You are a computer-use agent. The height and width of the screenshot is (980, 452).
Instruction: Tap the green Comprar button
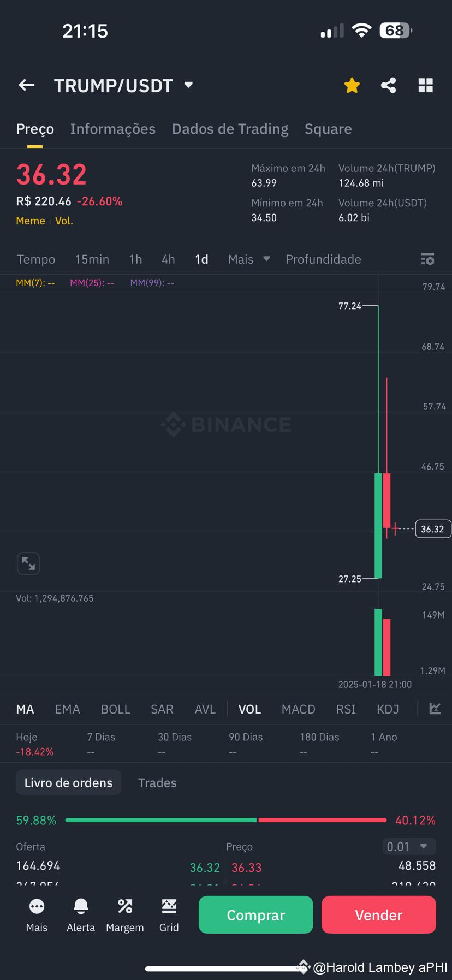pyautogui.click(x=256, y=914)
